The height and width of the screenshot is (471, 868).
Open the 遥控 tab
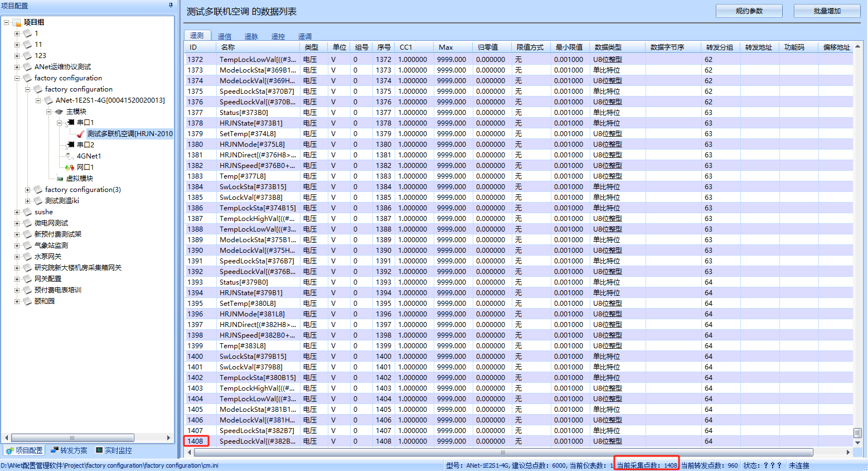[x=278, y=36]
